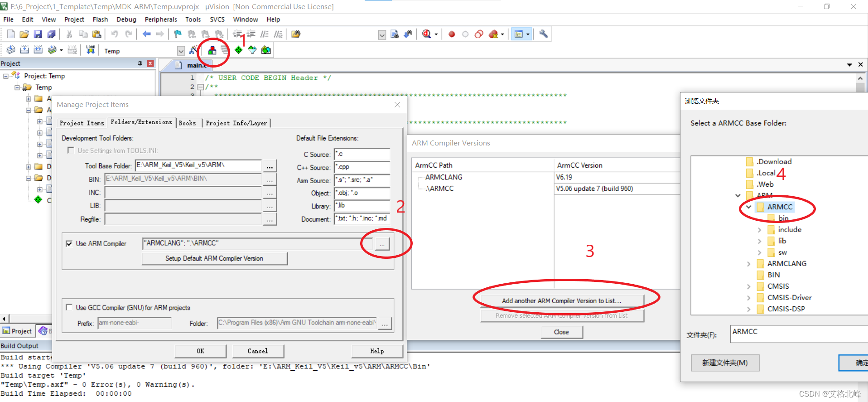The image size is (868, 402).
Task: Open the search text dropdown in toolbar
Action: pyautogui.click(x=382, y=35)
